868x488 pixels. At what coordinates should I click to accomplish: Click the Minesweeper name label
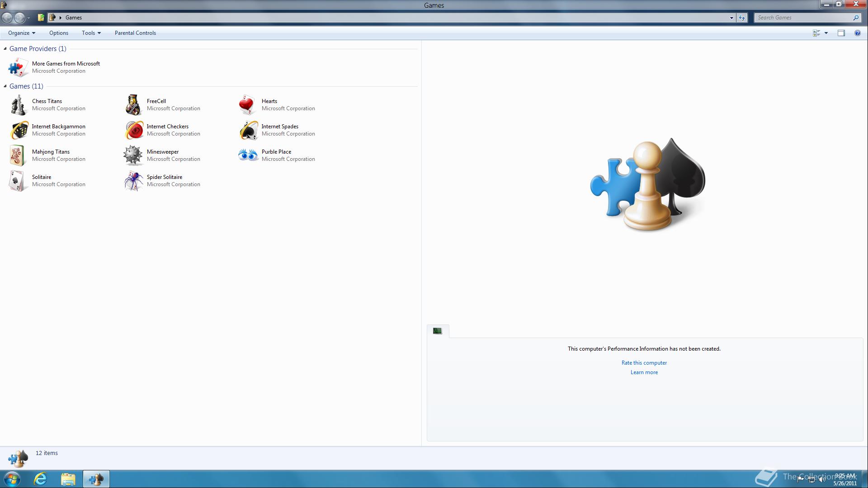pyautogui.click(x=163, y=152)
